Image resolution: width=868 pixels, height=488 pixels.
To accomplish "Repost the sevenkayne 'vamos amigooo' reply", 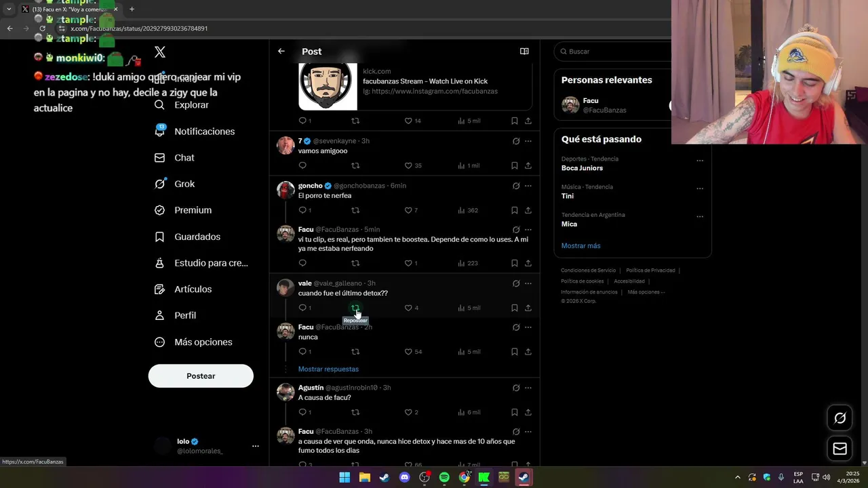I will (355, 165).
